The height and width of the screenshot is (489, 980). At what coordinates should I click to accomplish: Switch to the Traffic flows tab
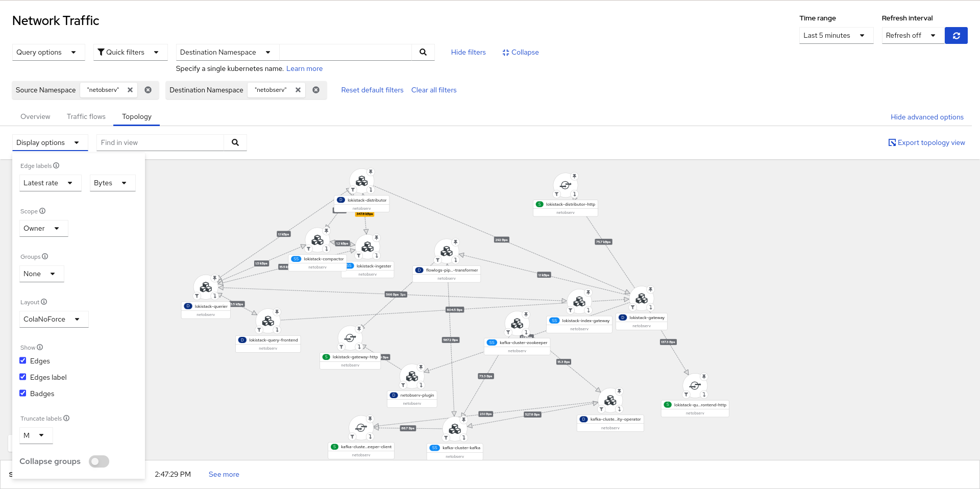pos(86,116)
